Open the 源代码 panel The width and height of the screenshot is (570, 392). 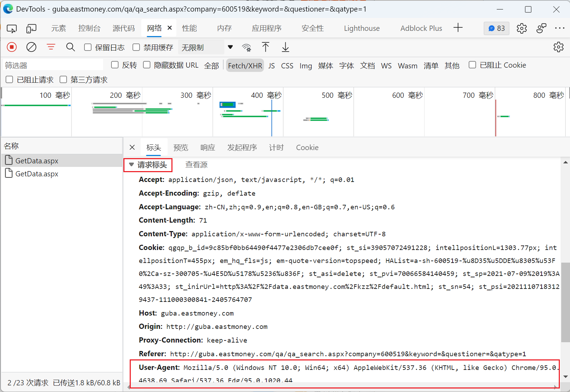tap(124, 28)
